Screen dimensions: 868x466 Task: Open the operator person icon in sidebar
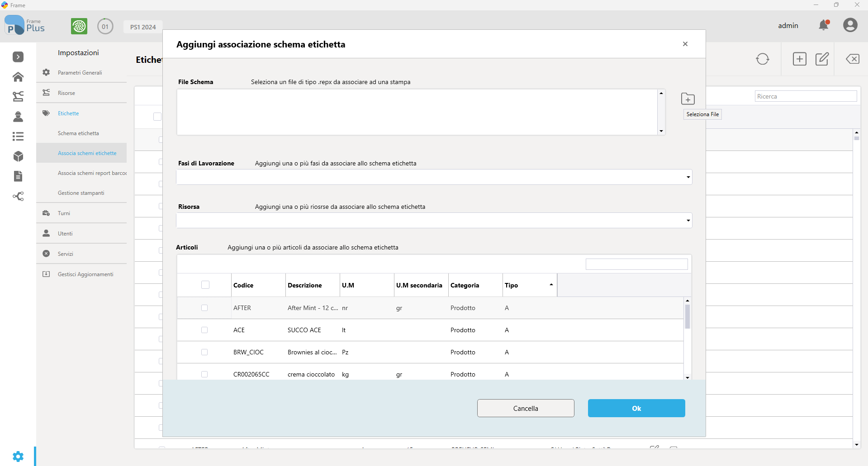[18, 117]
